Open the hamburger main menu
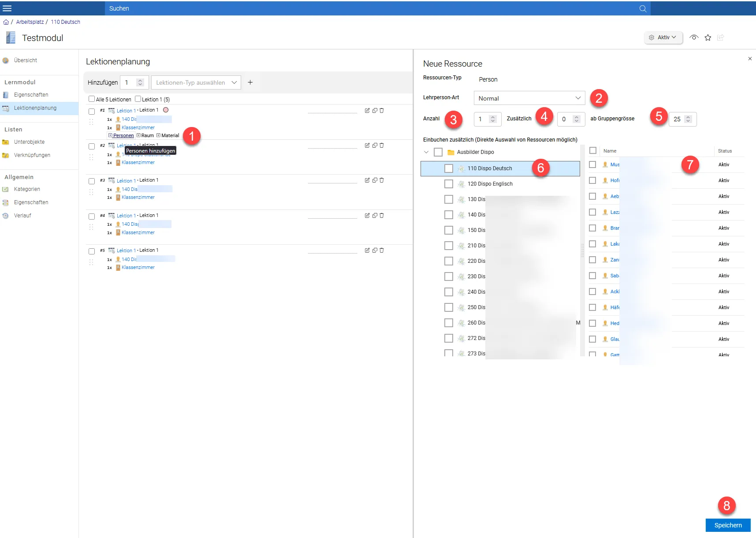The width and height of the screenshot is (756, 538). click(7, 8)
